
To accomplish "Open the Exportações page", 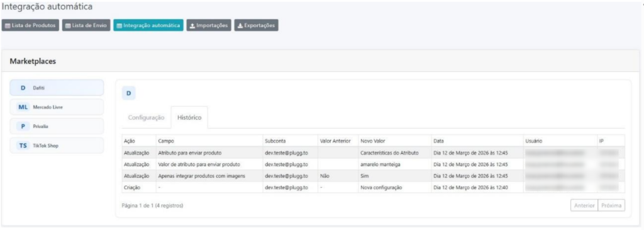I will pyautogui.click(x=257, y=25).
